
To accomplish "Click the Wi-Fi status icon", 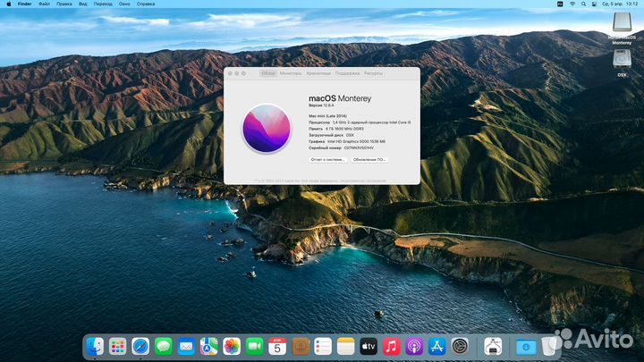I will point(572,4).
